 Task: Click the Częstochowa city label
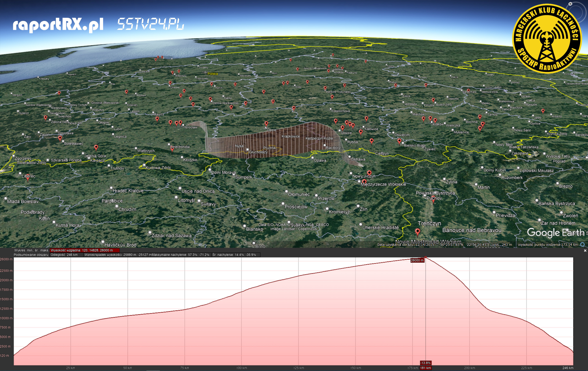pyautogui.click(x=340, y=111)
